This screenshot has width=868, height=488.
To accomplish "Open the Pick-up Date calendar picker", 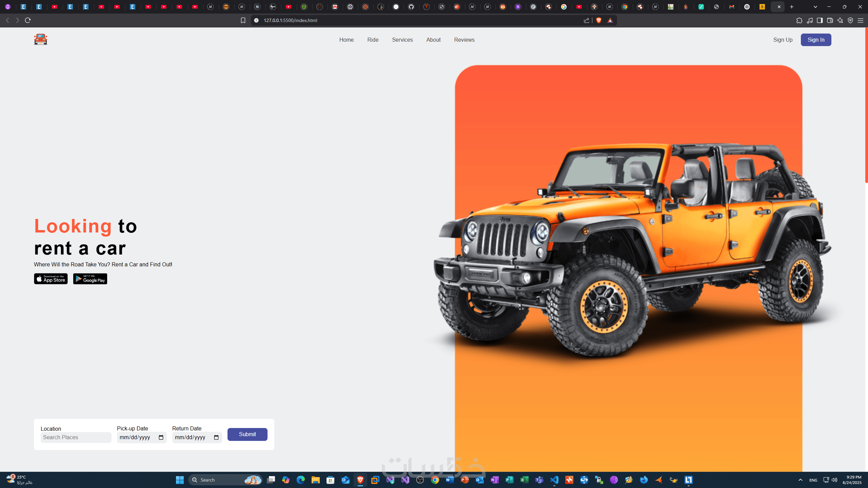I will coord(161,438).
